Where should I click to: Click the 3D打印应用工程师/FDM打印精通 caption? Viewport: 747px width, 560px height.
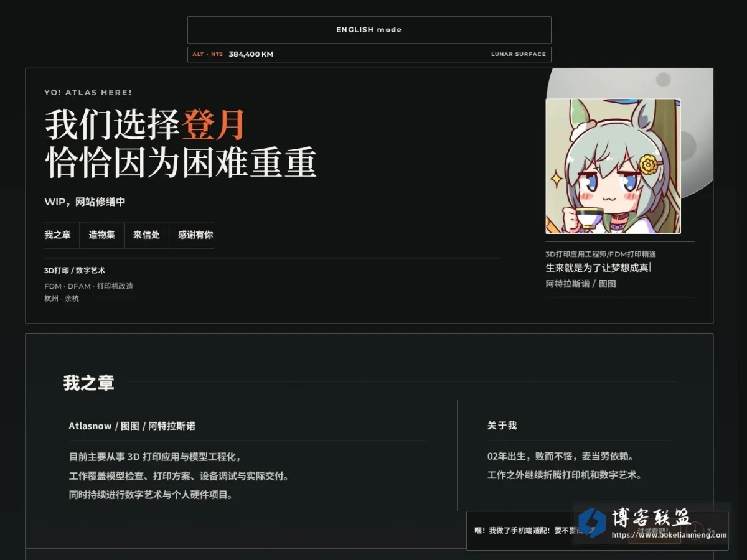[x=601, y=254]
